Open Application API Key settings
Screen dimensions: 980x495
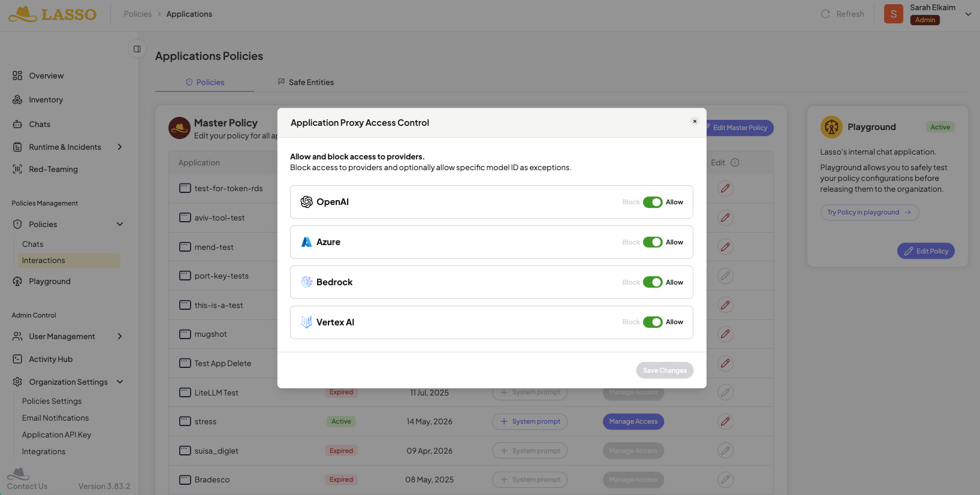click(56, 434)
